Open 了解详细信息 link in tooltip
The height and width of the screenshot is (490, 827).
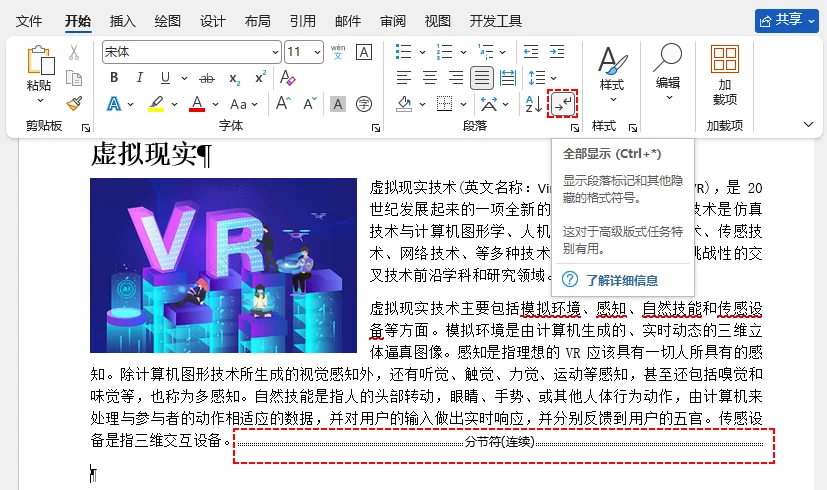pyautogui.click(x=622, y=280)
